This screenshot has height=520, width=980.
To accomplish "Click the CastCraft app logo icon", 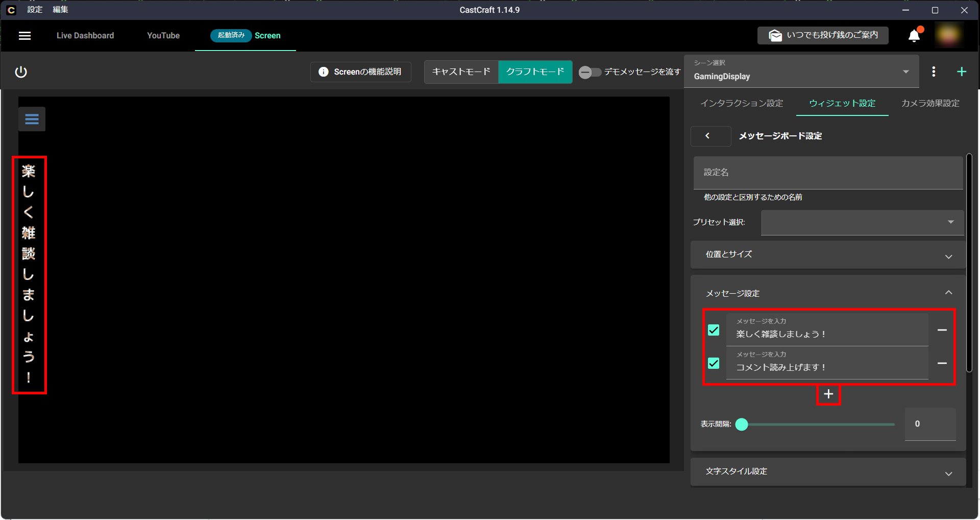I will (11, 10).
